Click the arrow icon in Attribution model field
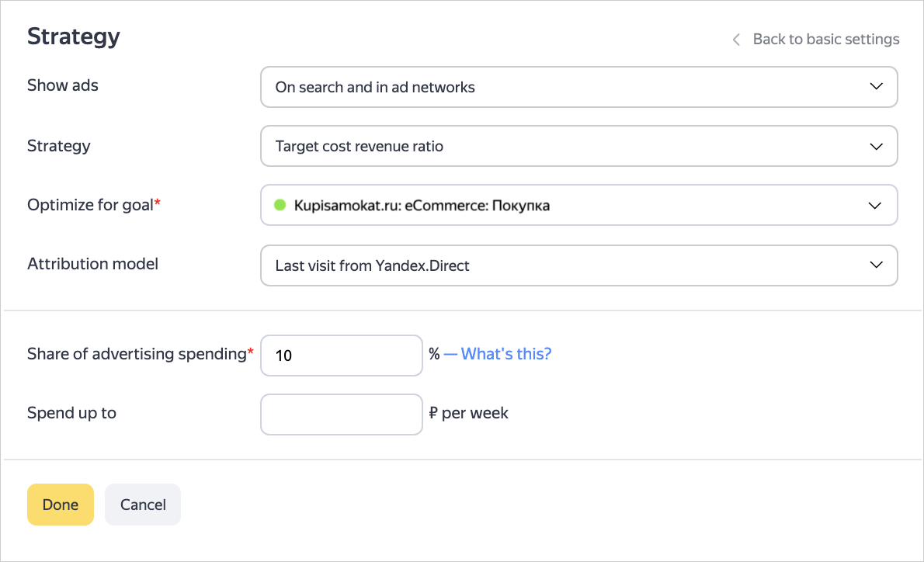 coord(876,265)
